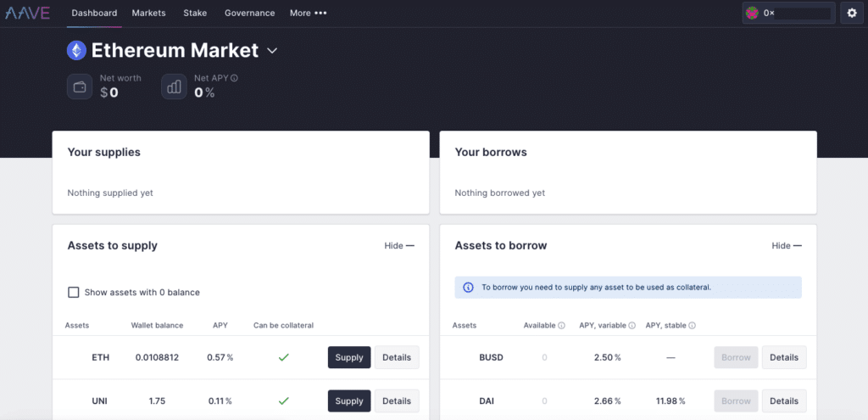Supply ETH using its Supply button
868x420 pixels.
[349, 357]
